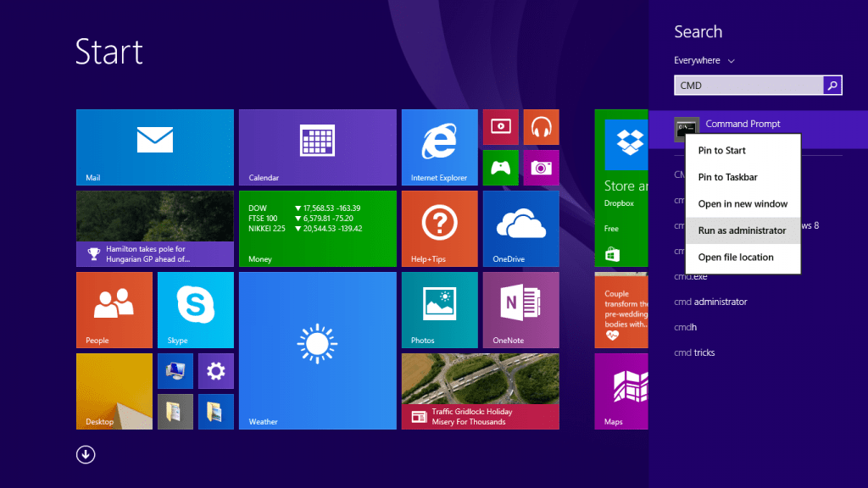Open Hamilton pole Hungarian GP sports tile
Image resolution: width=868 pixels, height=488 pixels.
coord(155,229)
